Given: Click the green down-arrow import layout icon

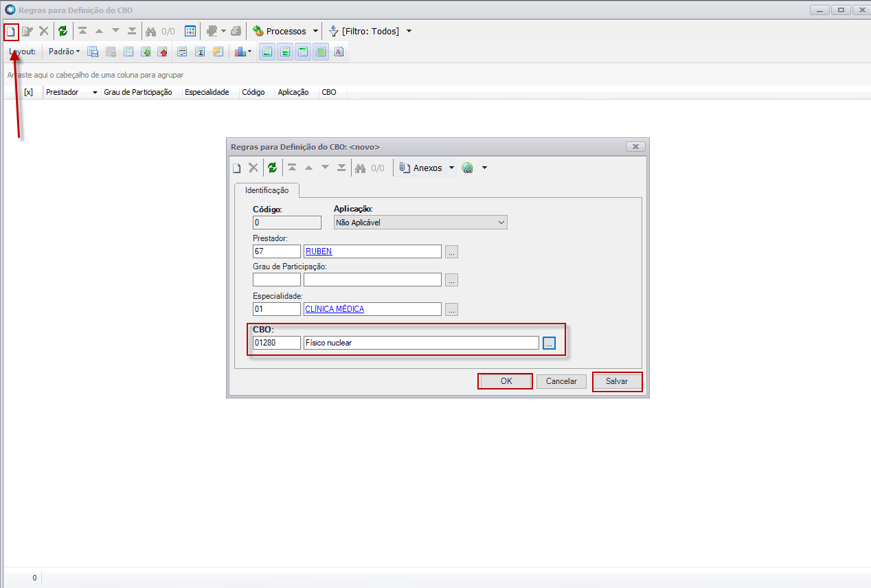Looking at the screenshot, I should 146,52.
